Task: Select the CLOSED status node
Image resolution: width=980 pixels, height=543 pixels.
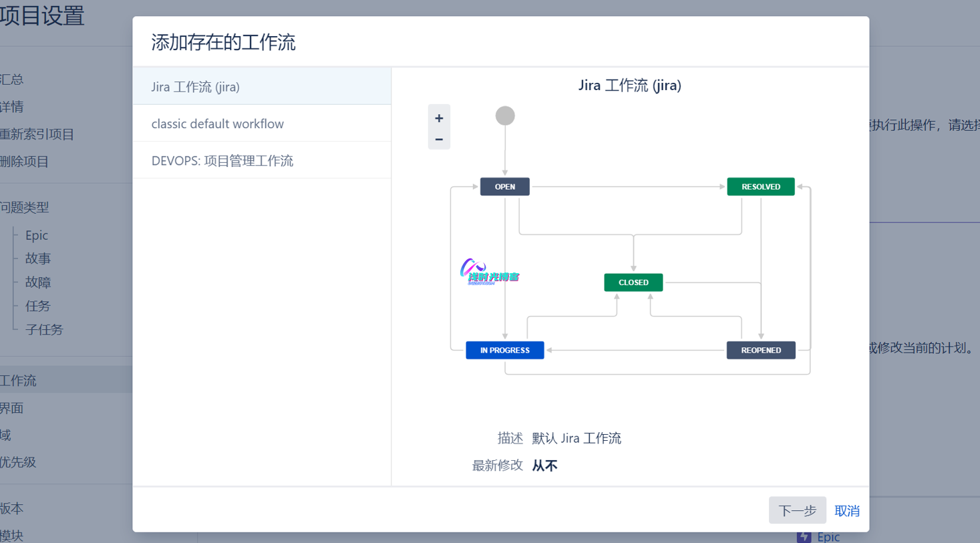Action: point(633,283)
